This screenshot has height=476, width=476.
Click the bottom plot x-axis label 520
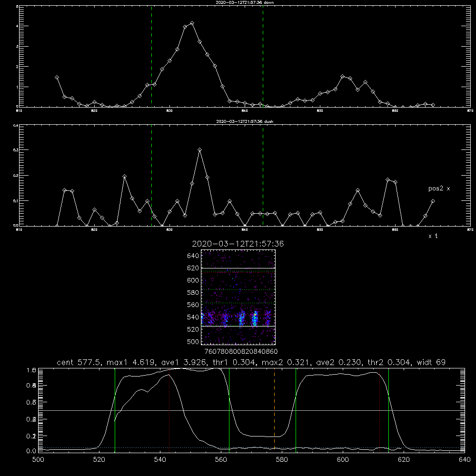pos(99,460)
